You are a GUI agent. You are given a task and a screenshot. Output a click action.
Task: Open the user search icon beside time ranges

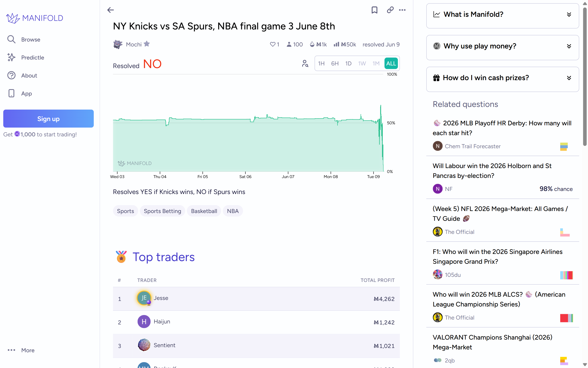point(305,64)
